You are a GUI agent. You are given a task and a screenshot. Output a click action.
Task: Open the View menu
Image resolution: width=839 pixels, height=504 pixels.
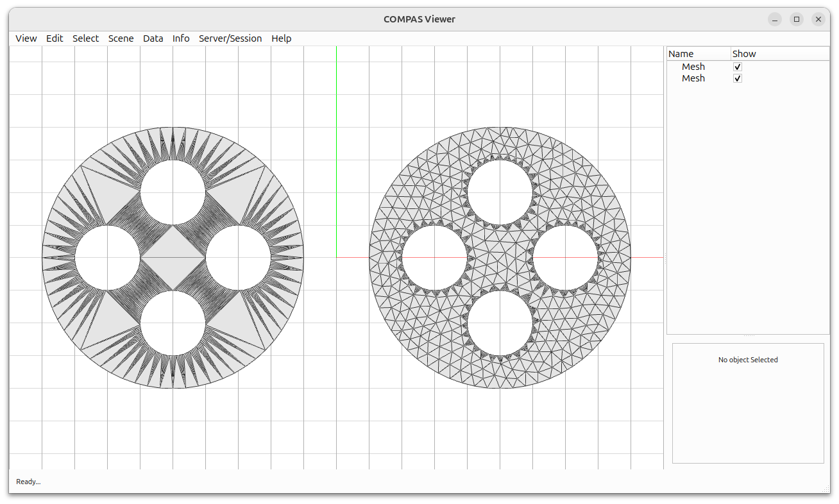point(26,38)
